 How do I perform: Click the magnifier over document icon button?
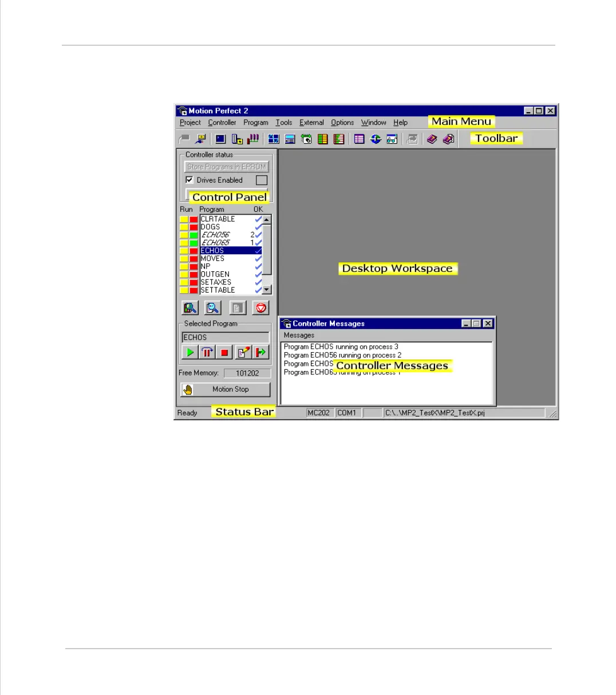[x=213, y=308]
